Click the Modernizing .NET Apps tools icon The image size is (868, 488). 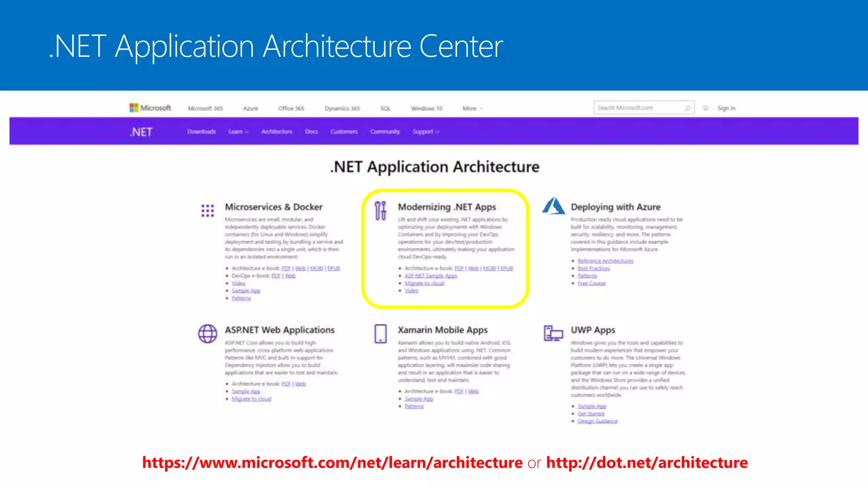point(381,211)
